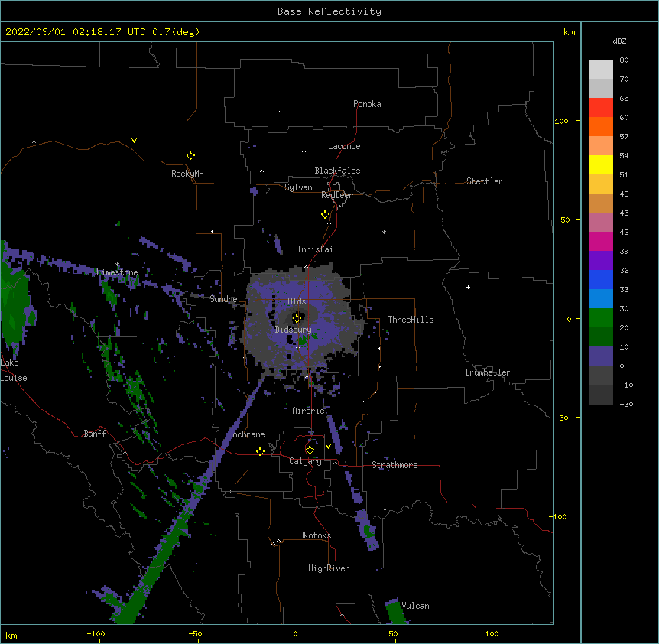
Task: Click the Sylvan label
Action: (298, 187)
